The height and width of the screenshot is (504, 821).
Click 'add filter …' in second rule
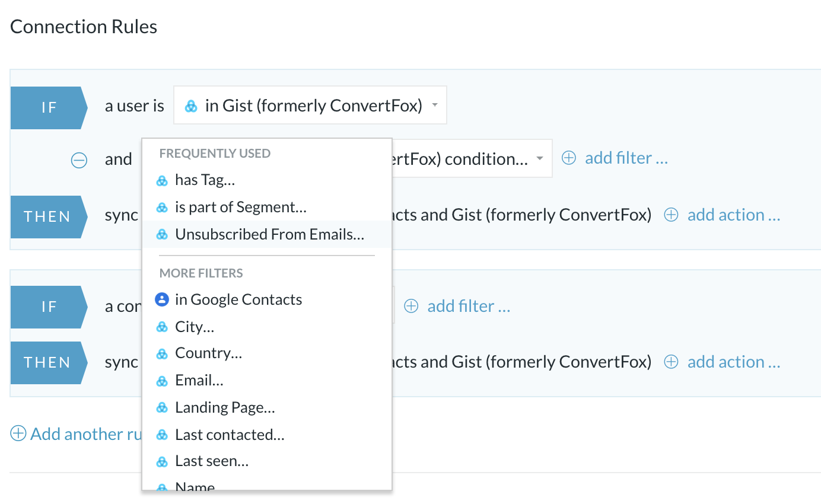469,306
